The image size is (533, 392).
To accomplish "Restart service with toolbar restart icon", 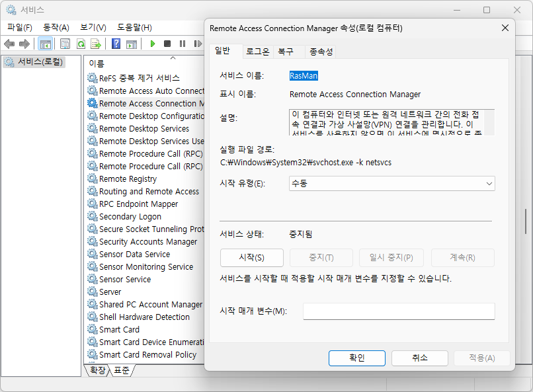I will pyautogui.click(x=198, y=44).
